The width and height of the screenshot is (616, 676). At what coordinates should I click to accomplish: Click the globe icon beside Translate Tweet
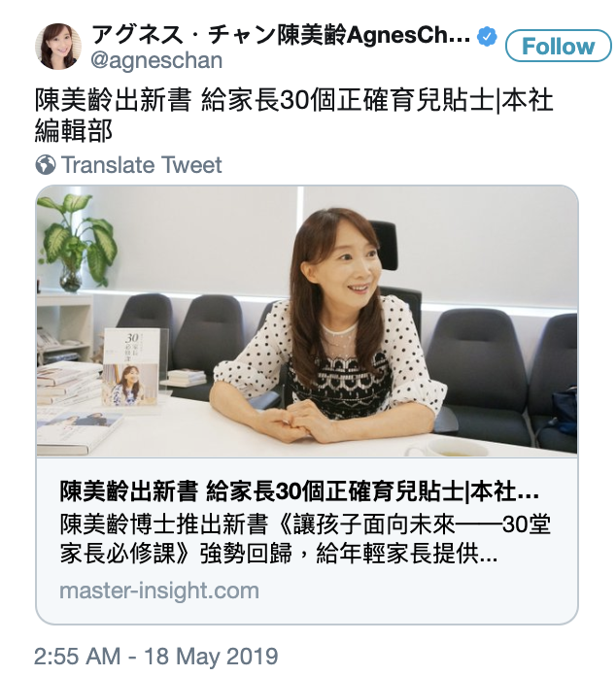46,165
